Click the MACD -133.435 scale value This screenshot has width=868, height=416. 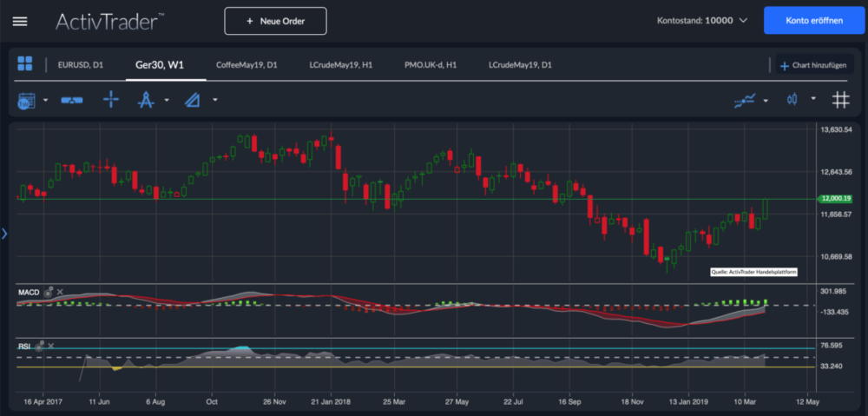(835, 312)
